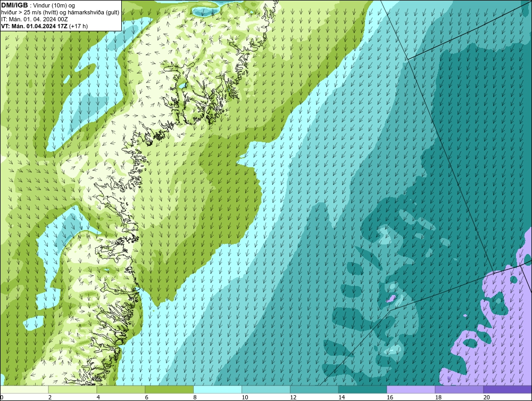Click the DMI/IGB title text

(14, 5)
